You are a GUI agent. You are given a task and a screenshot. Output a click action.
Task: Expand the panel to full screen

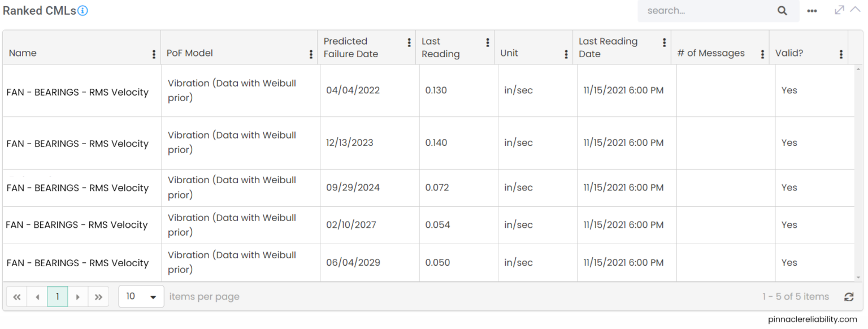839,10
